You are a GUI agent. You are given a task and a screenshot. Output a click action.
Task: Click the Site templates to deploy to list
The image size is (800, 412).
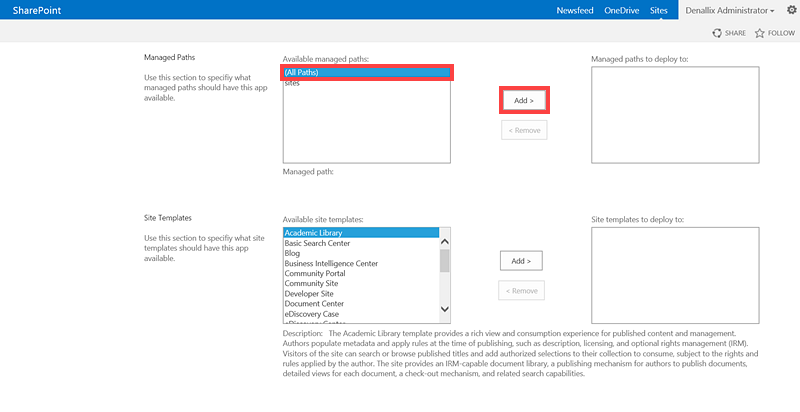pyautogui.click(x=675, y=275)
